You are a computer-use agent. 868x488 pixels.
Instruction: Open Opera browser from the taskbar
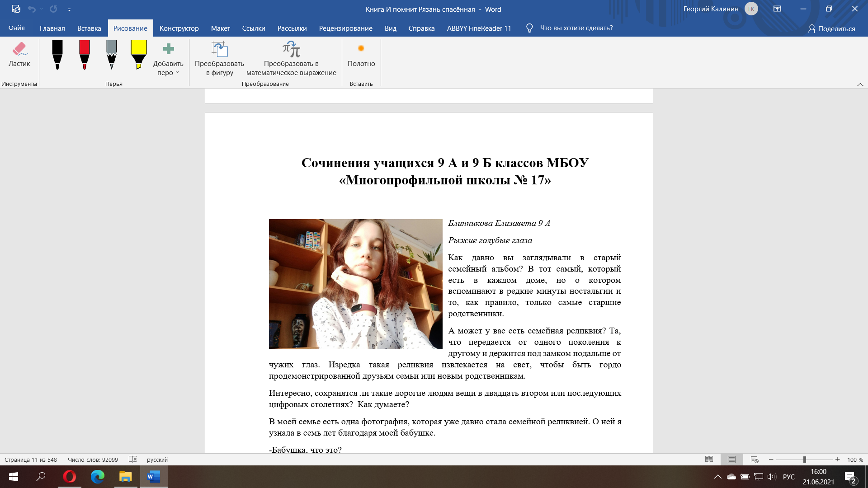point(70,477)
